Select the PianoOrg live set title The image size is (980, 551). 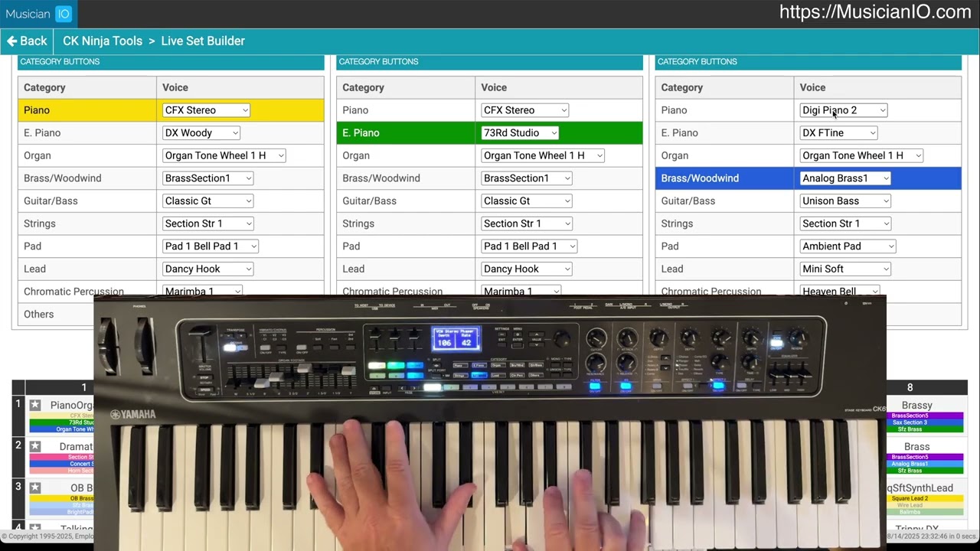coord(71,406)
